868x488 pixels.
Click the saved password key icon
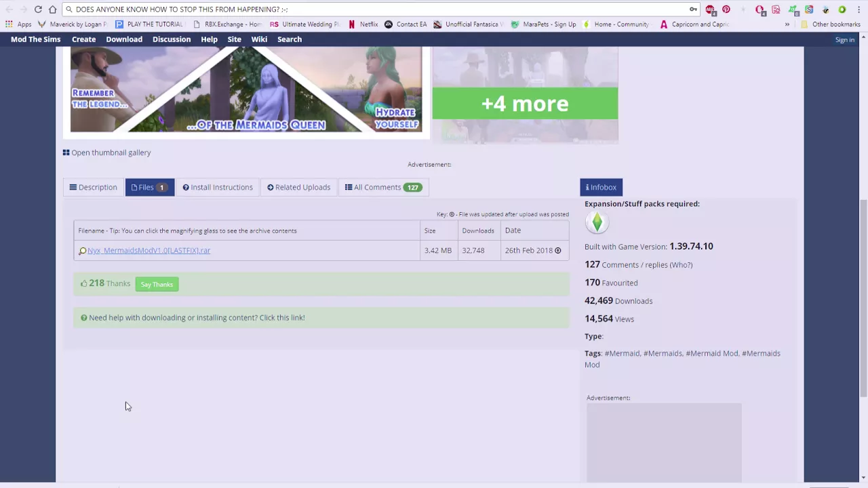pyautogui.click(x=693, y=9)
